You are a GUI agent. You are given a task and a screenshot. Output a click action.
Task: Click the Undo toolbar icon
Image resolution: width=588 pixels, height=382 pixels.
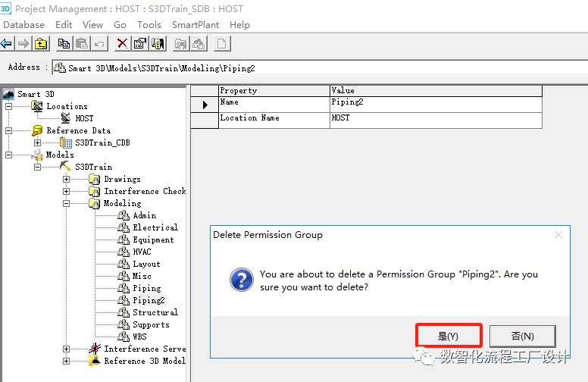click(x=99, y=44)
